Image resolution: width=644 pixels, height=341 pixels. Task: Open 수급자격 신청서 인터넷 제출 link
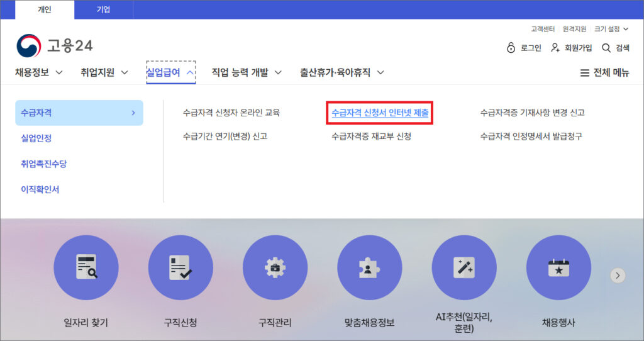click(x=380, y=113)
